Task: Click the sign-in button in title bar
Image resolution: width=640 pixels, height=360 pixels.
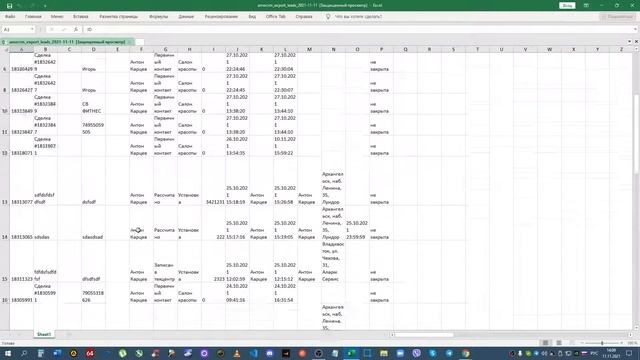Action: click(567, 6)
